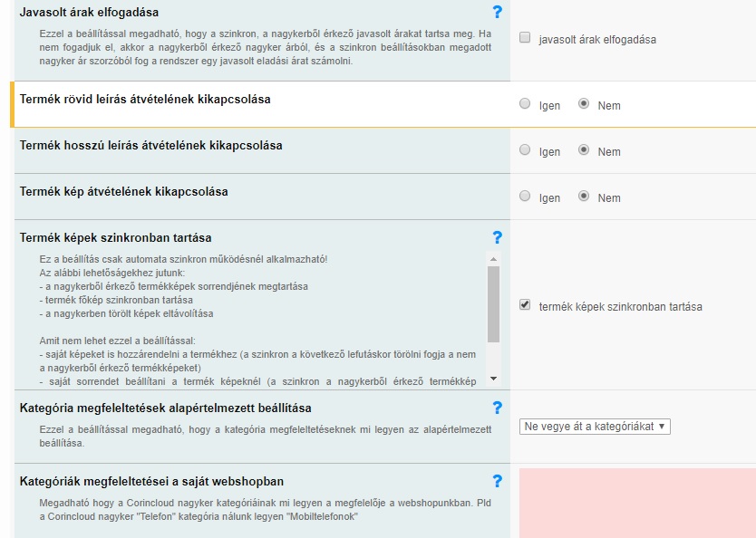Choose Igen for Termék hosszú leírás átvételének kikapcsolása
The width and height of the screenshot is (756, 538).
(525, 150)
